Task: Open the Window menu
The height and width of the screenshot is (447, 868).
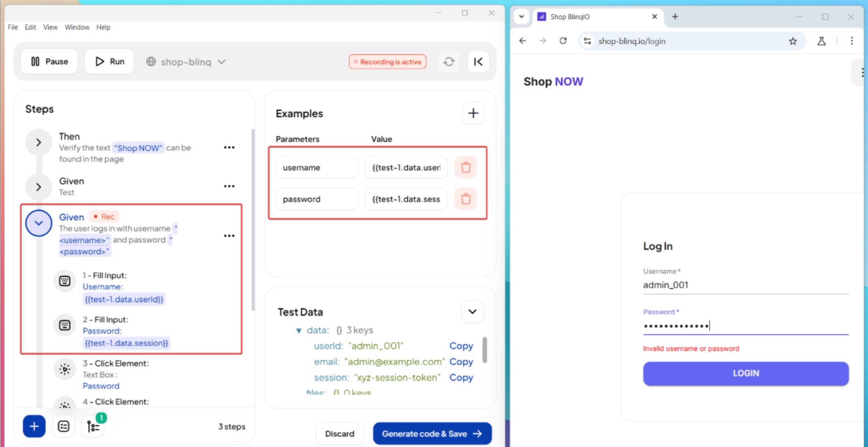Action: 77,27
